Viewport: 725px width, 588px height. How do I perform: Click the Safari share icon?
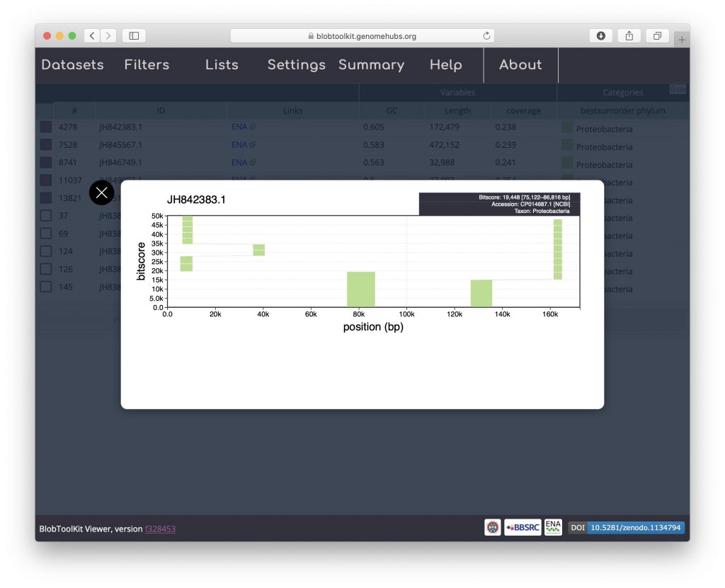[x=629, y=36]
